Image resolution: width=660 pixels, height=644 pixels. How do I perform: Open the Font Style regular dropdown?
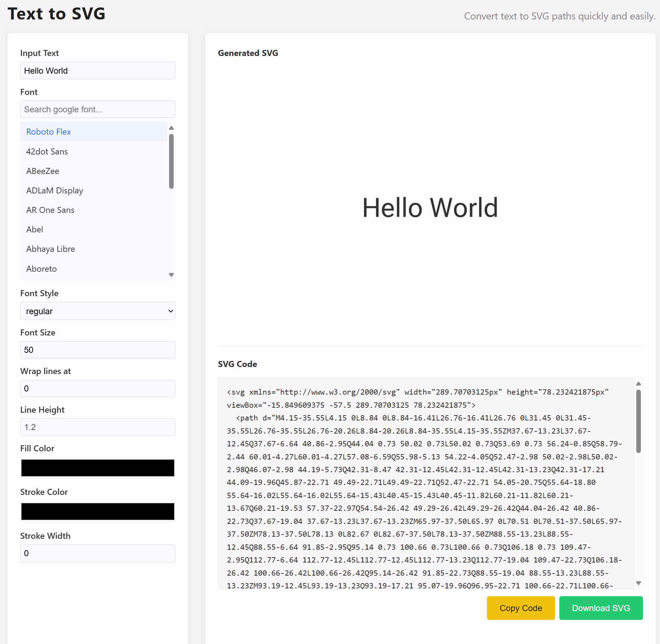[x=98, y=311]
